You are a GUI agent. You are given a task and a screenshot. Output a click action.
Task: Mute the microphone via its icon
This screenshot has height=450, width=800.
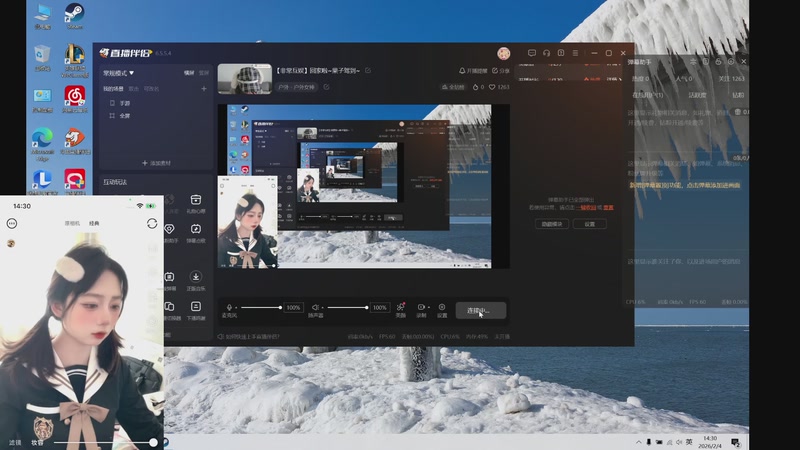pos(229,307)
